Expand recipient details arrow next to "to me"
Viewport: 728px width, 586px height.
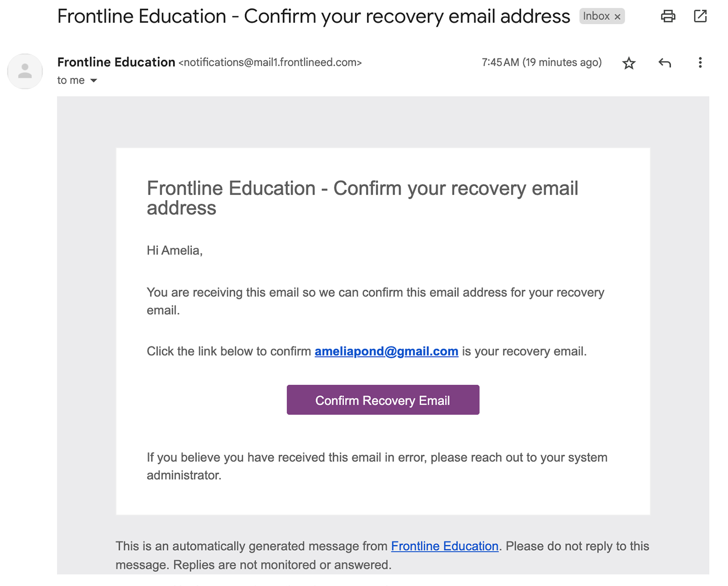(94, 81)
